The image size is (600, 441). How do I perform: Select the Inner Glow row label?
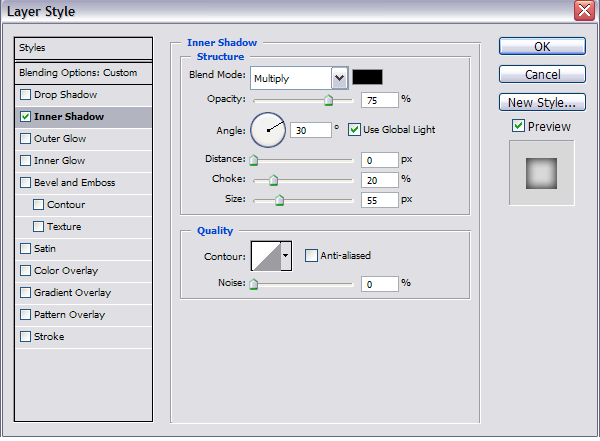pyautogui.click(x=59, y=161)
